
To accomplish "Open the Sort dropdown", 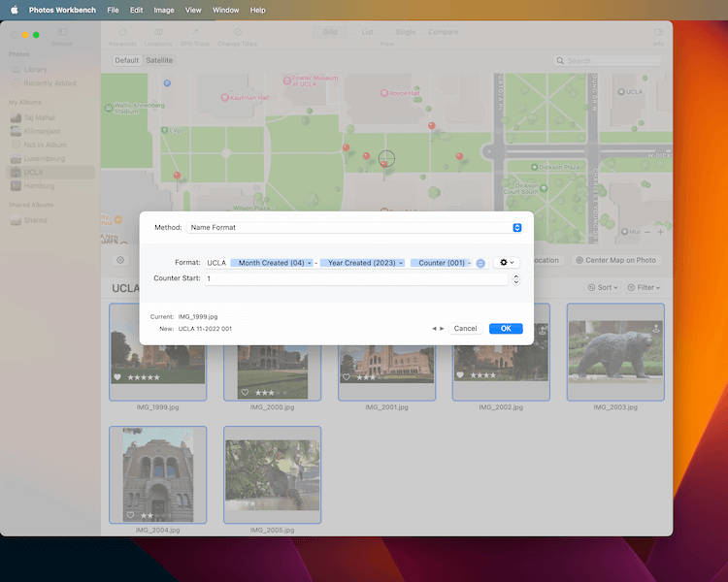I will tap(603, 287).
